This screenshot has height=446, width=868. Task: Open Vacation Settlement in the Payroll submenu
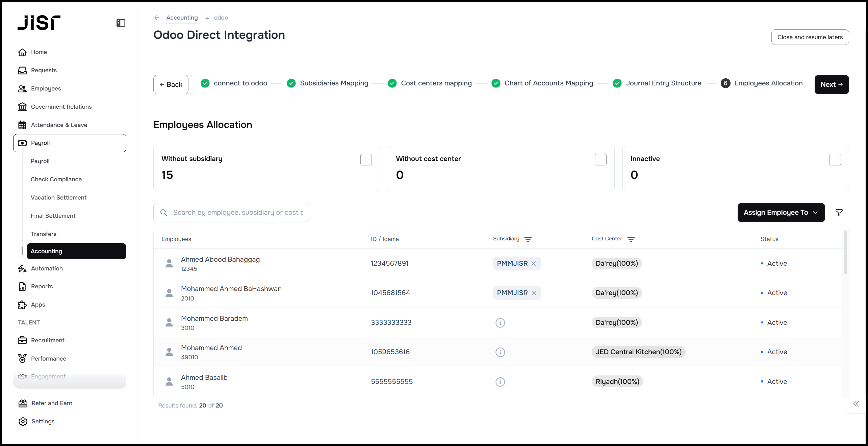(58, 198)
